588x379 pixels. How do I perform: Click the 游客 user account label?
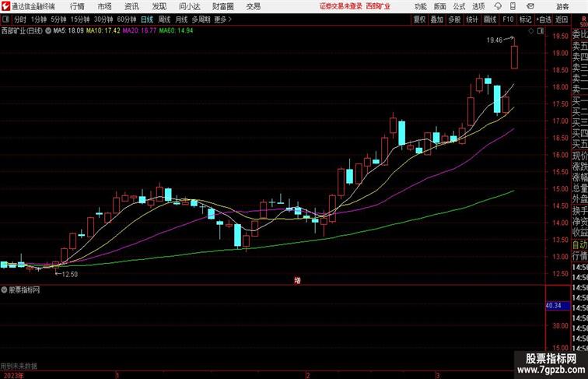pyautogui.click(x=562, y=6)
